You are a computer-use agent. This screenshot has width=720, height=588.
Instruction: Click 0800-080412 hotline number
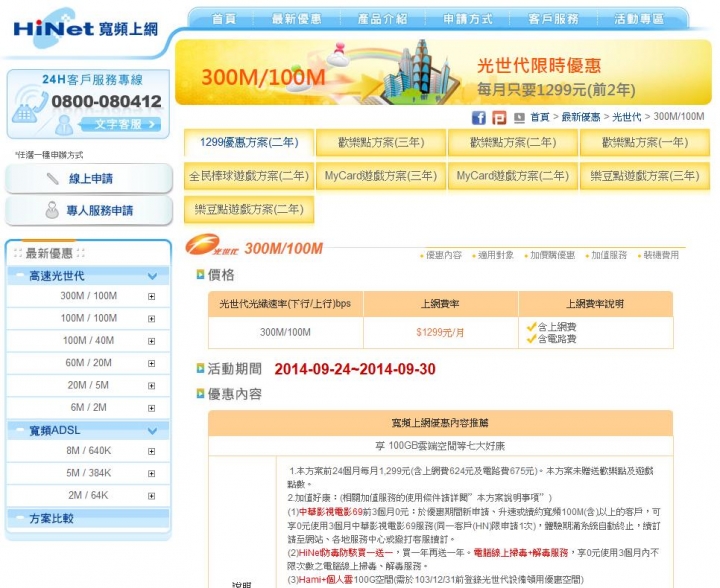107,101
